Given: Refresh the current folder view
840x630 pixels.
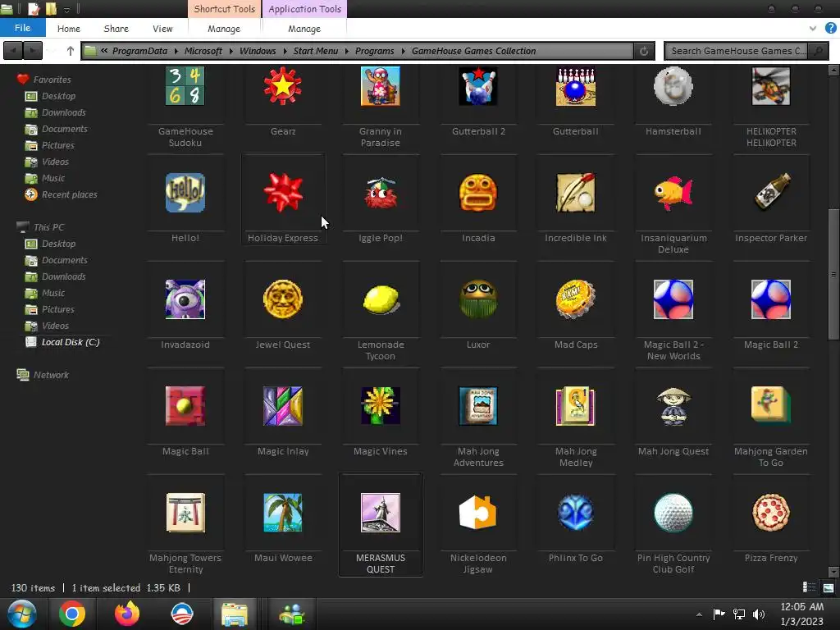Looking at the screenshot, I should 644,51.
